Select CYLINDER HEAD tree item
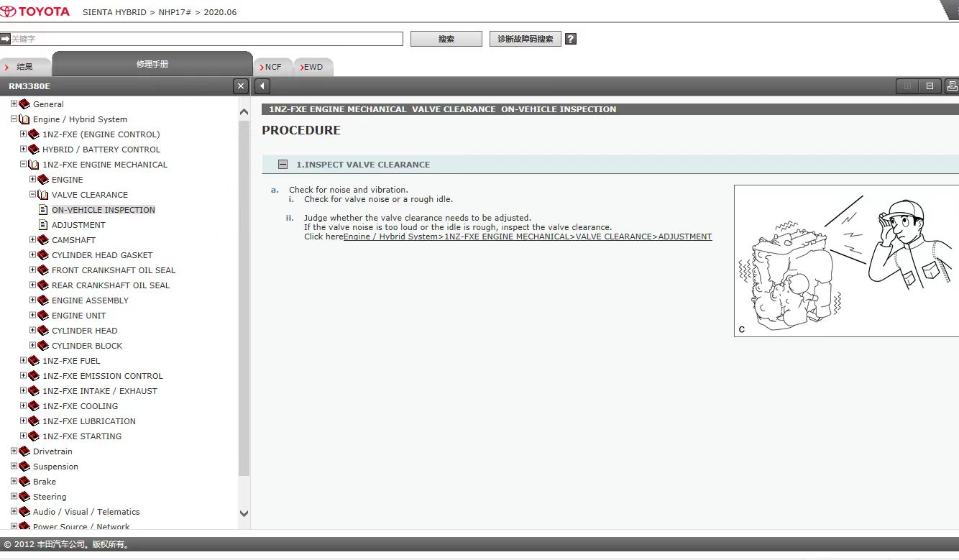The height and width of the screenshot is (560, 959). (x=85, y=331)
